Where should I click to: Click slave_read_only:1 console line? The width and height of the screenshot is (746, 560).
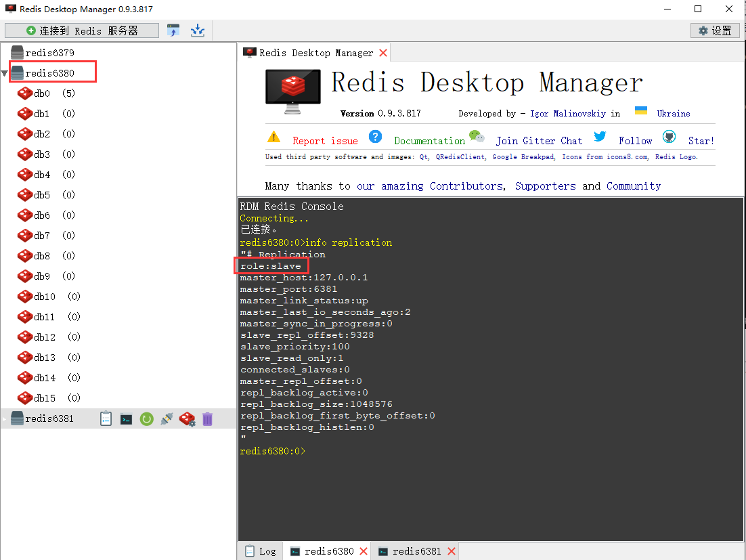click(x=292, y=358)
